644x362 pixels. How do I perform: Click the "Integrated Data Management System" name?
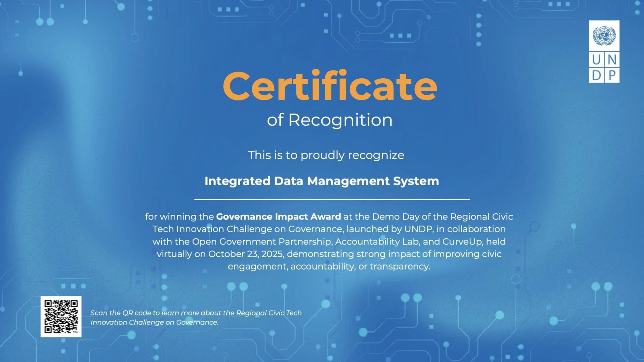[322, 181]
